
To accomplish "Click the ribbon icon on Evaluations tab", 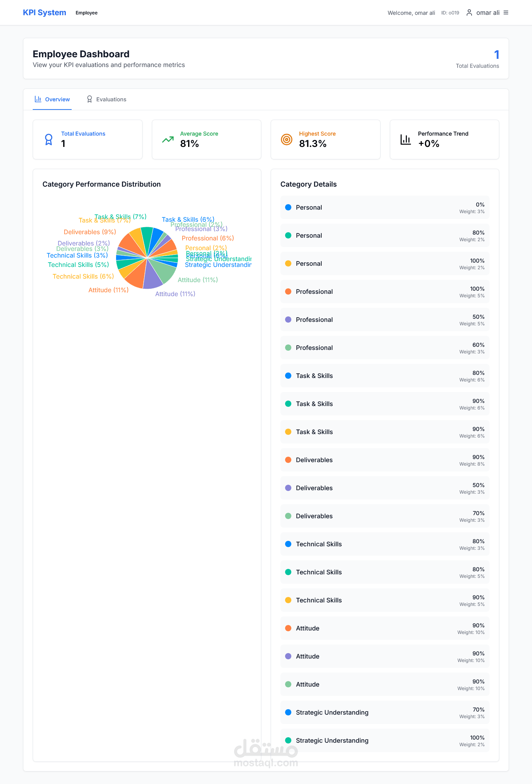I will coord(90,99).
